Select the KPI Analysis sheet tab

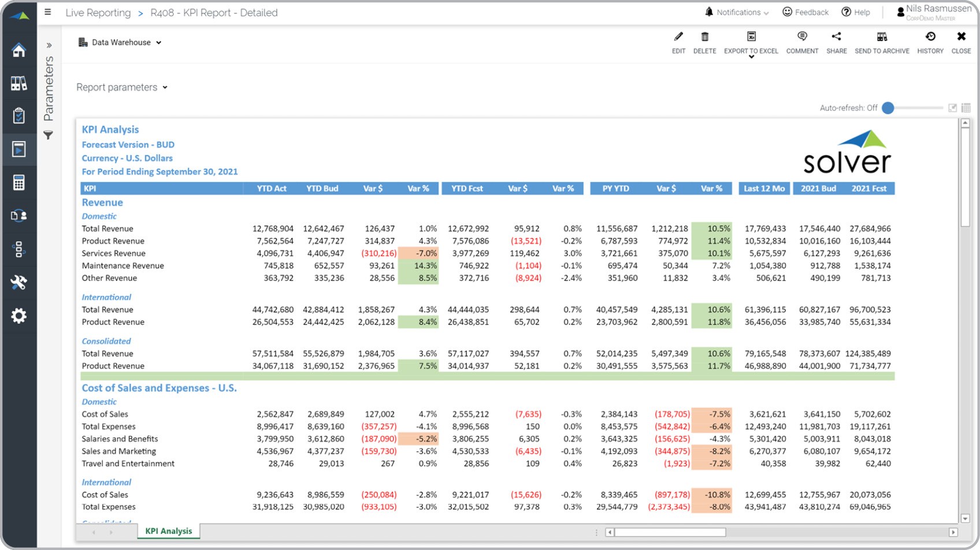pos(169,531)
